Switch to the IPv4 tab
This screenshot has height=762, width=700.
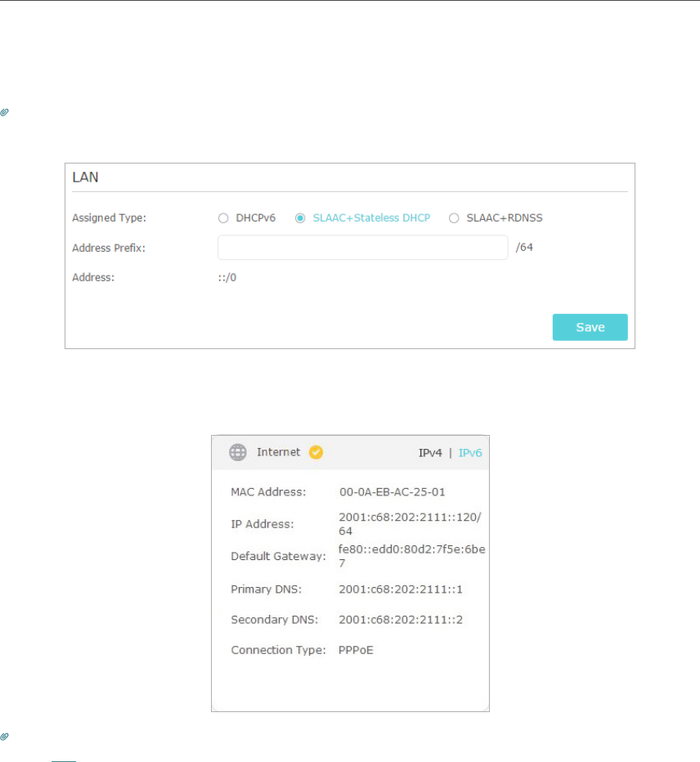tap(430, 453)
